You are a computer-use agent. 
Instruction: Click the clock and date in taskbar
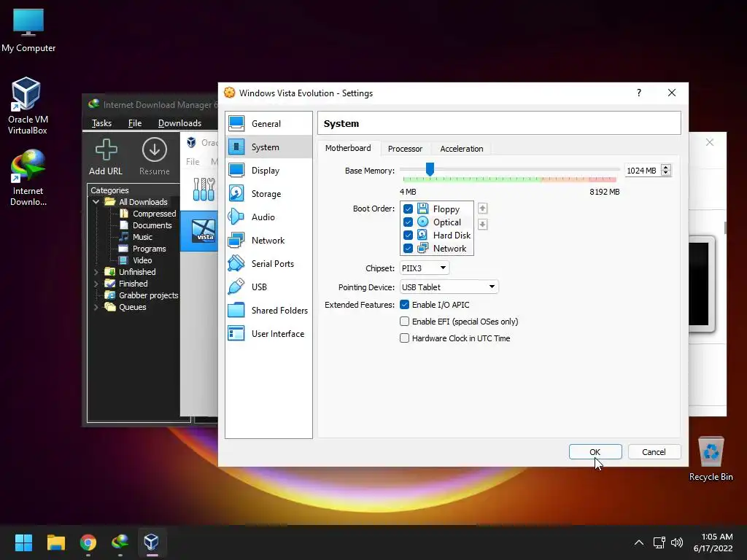(713, 542)
